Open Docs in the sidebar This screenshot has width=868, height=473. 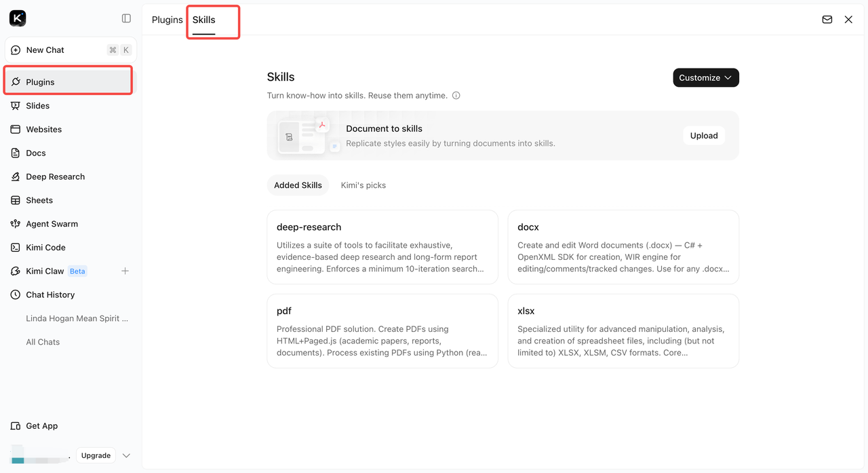(71, 153)
